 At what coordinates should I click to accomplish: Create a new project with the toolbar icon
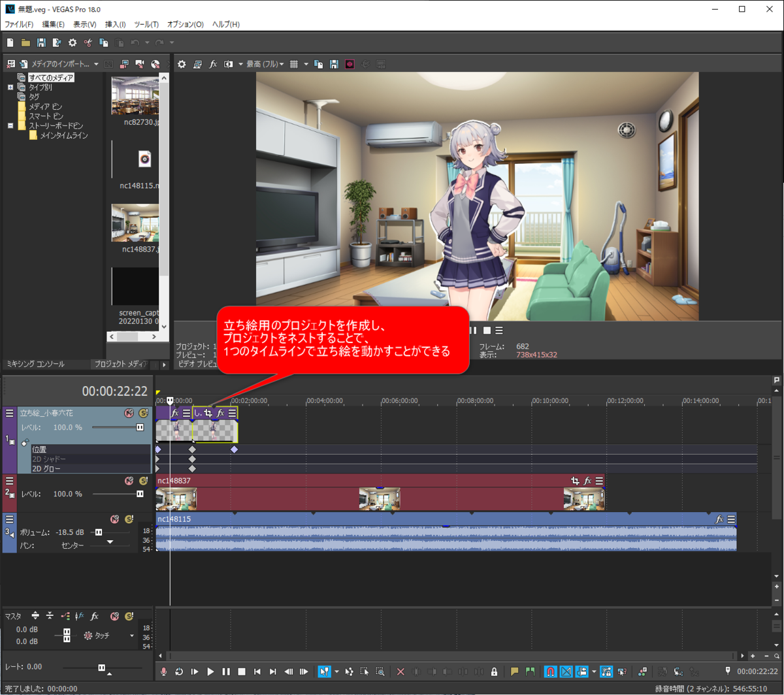point(10,43)
